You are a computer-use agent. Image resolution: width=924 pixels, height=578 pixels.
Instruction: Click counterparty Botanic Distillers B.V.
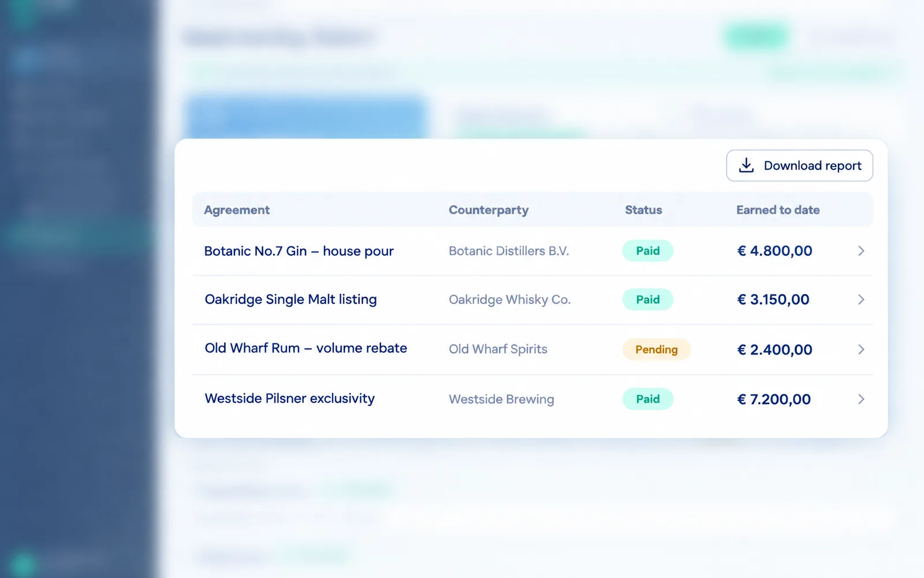(x=509, y=251)
